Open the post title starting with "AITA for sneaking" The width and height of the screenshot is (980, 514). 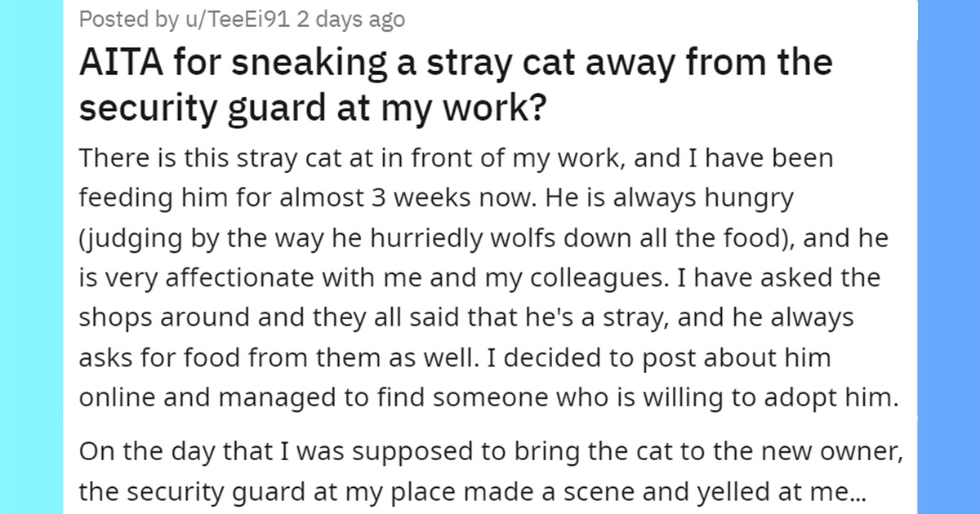tap(455, 64)
